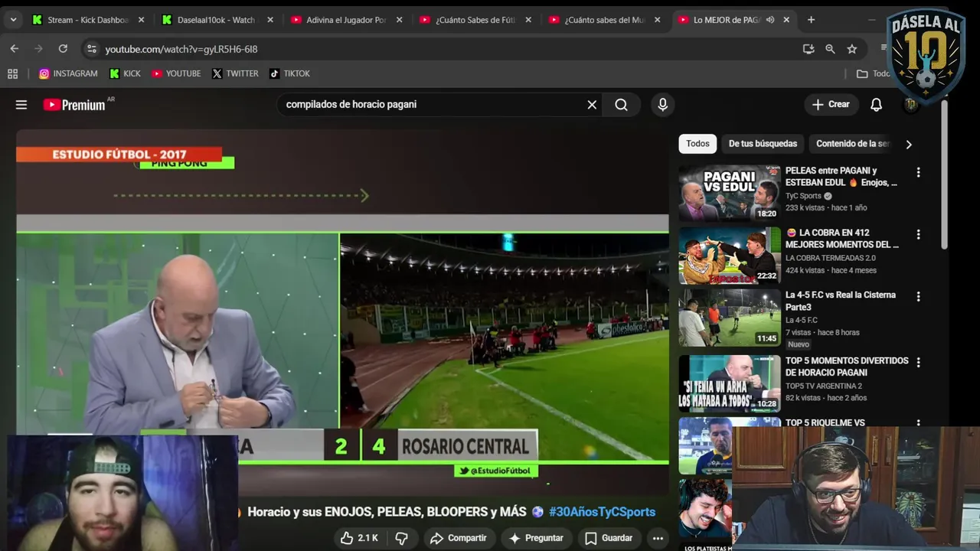The image size is (980, 551).
Task: Open the KICK bookmark
Action: [x=126, y=73]
